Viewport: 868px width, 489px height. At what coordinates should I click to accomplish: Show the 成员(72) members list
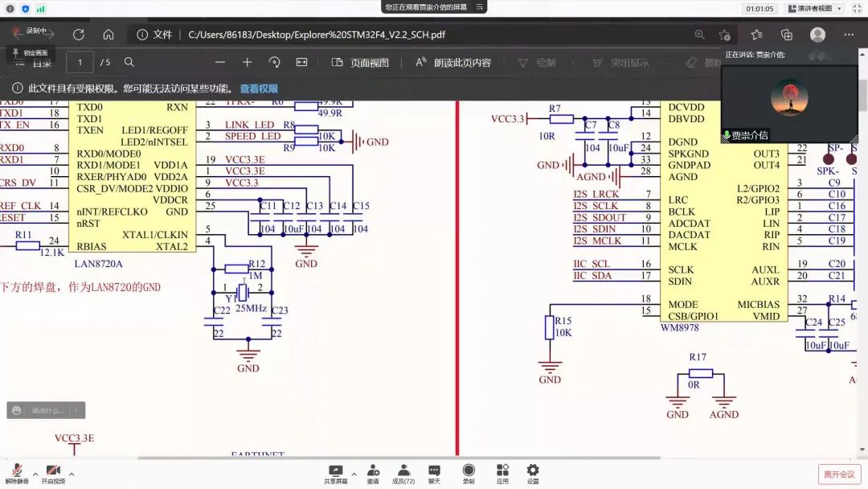point(403,473)
